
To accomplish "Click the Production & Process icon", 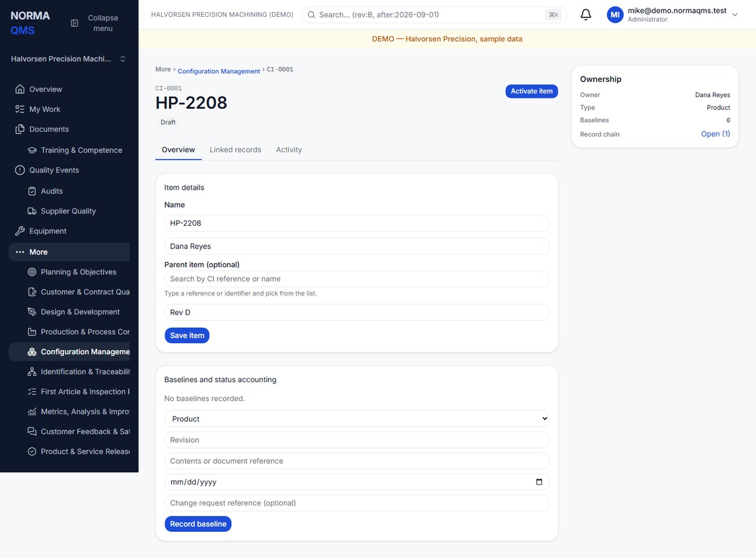I will (x=32, y=332).
